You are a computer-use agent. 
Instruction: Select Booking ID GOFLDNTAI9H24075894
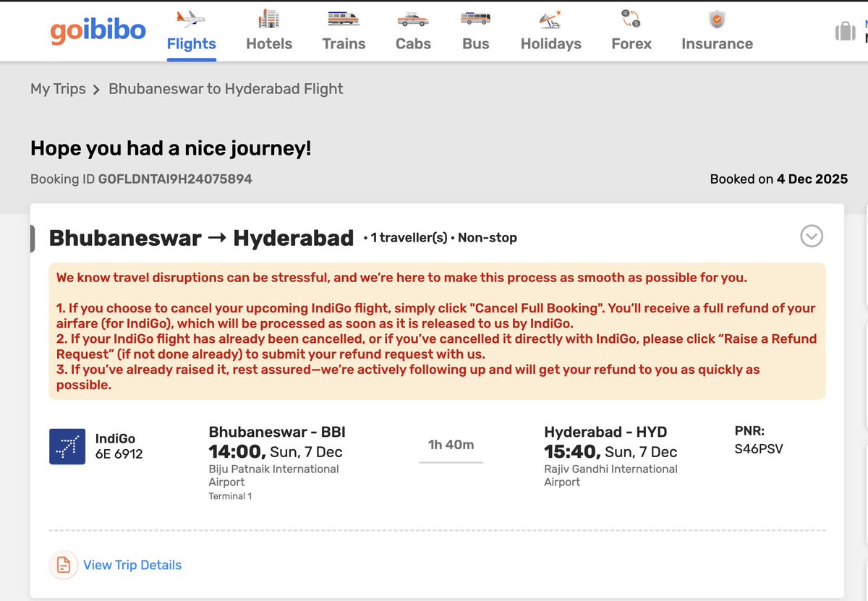[141, 179]
